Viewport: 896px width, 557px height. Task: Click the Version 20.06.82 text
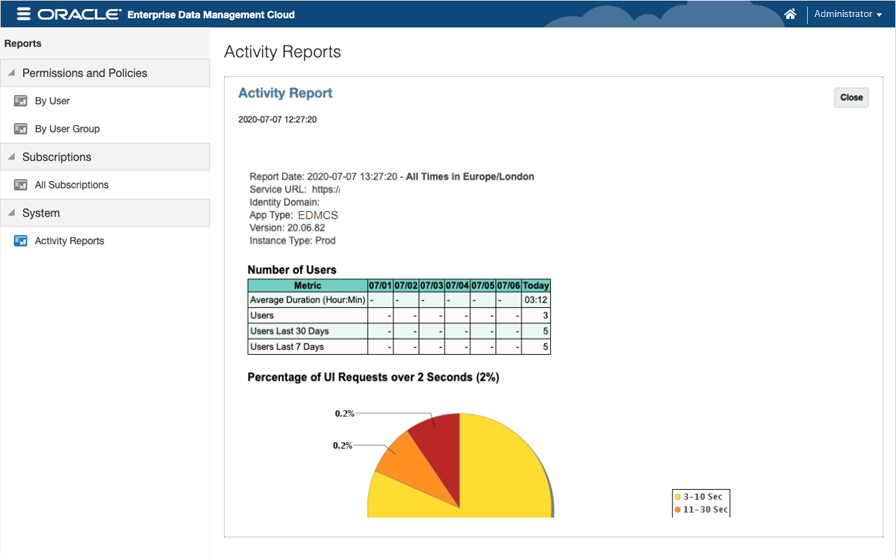[x=287, y=228]
